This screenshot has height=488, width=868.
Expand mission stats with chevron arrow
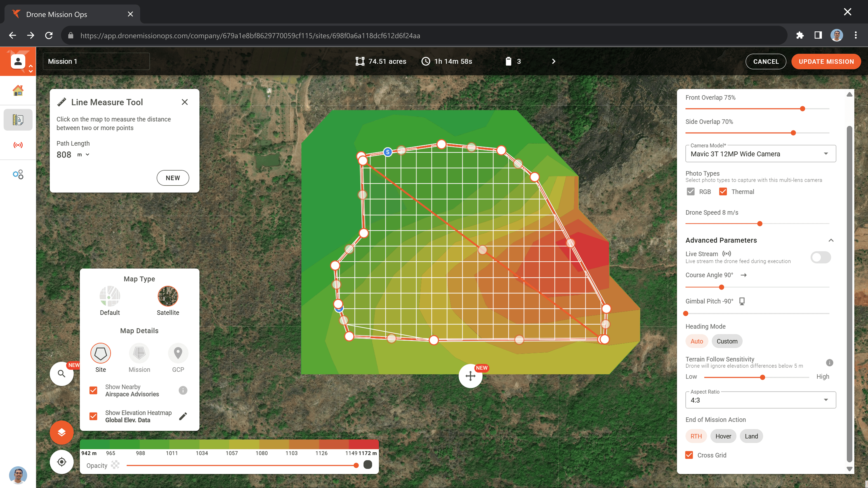553,61
